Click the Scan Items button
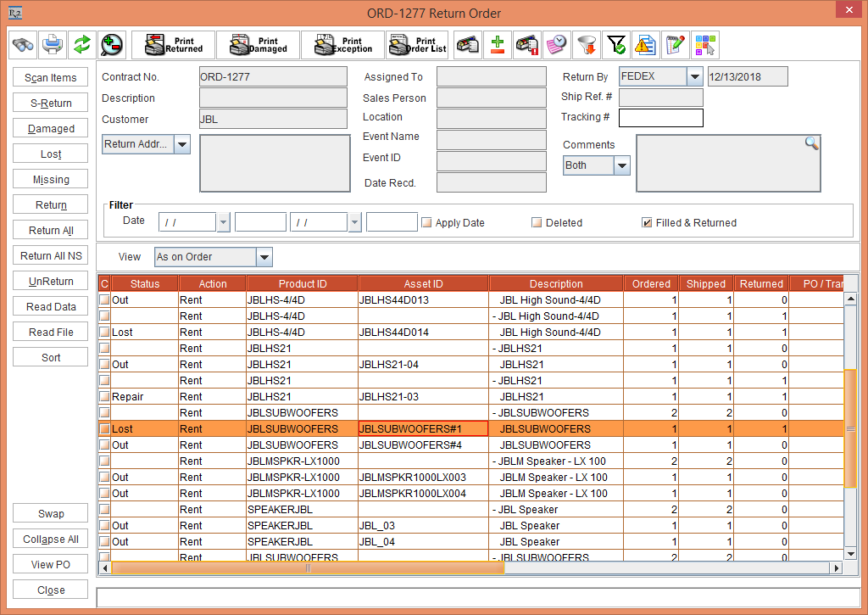This screenshot has width=868, height=615. pos(51,78)
